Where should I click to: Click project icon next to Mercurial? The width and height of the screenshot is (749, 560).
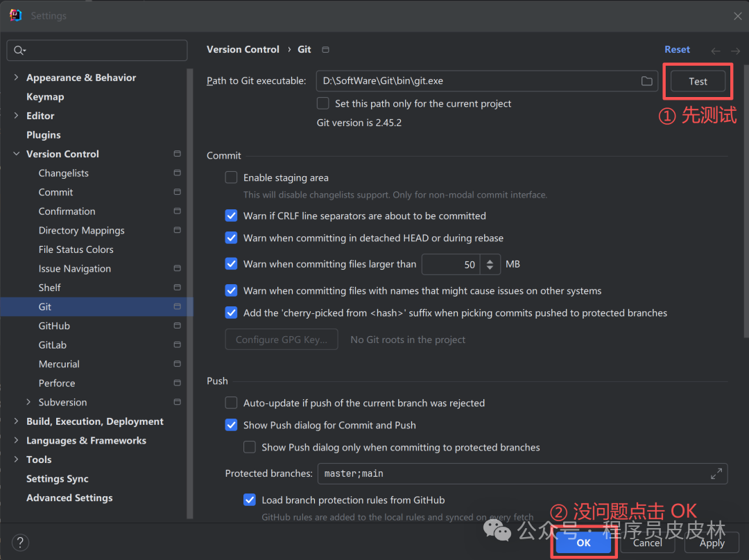tap(178, 364)
